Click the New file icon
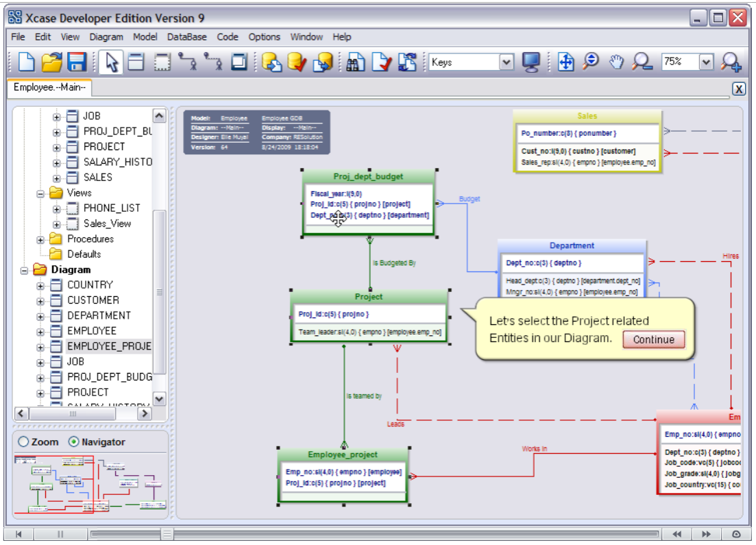 [x=26, y=62]
